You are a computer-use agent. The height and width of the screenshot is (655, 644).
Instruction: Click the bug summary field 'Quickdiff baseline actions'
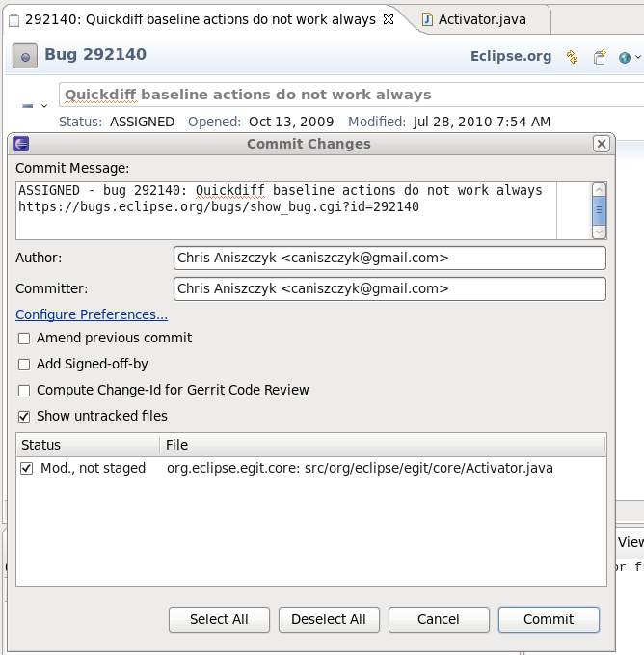click(x=352, y=95)
